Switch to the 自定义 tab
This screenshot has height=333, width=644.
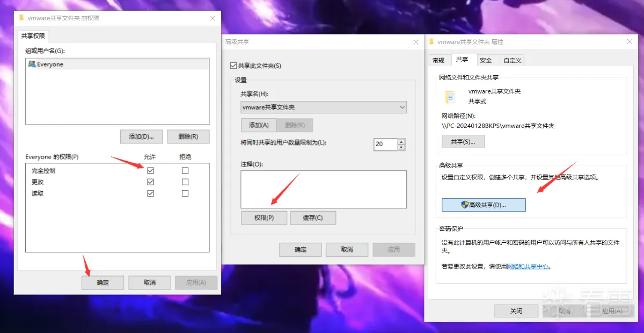point(513,60)
